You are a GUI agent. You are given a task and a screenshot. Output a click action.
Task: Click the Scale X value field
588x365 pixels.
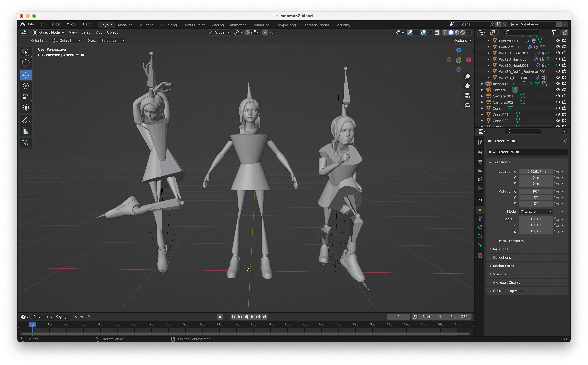coord(536,219)
